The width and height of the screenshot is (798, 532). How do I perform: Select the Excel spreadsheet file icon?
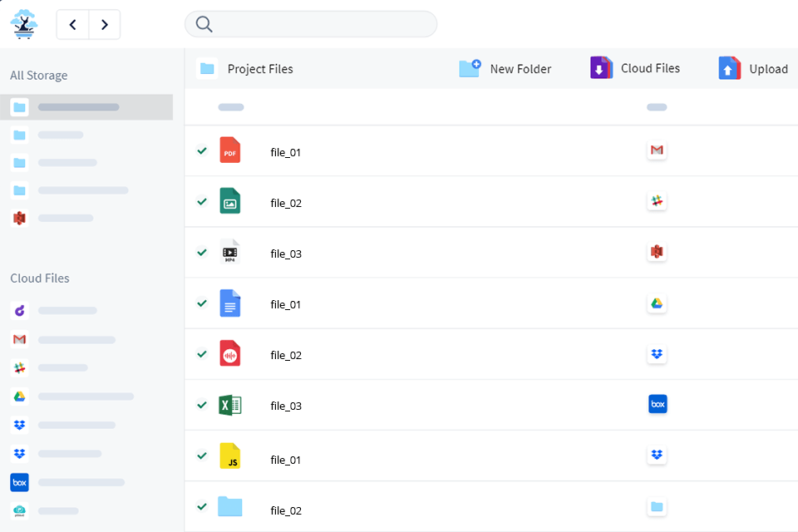230,405
